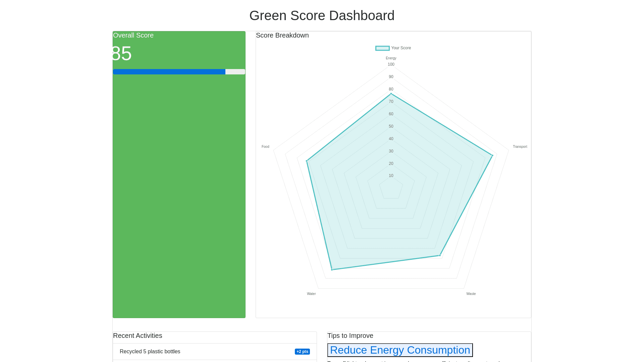Click the Your Score legend text

coord(401,48)
